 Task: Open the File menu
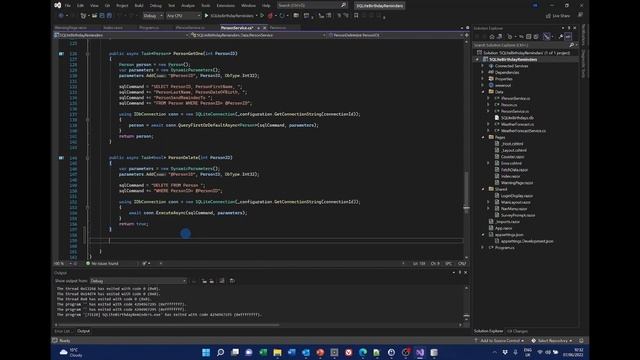click(x=68, y=5)
